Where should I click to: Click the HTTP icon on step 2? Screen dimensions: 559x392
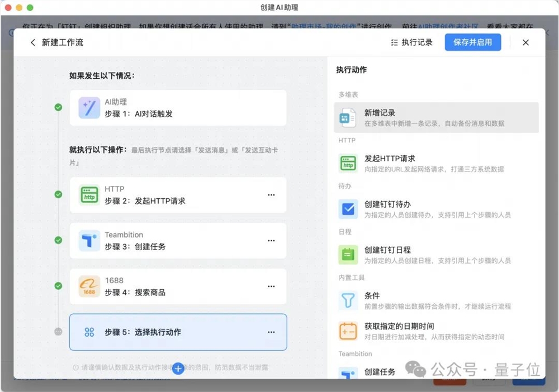tap(89, 194)
